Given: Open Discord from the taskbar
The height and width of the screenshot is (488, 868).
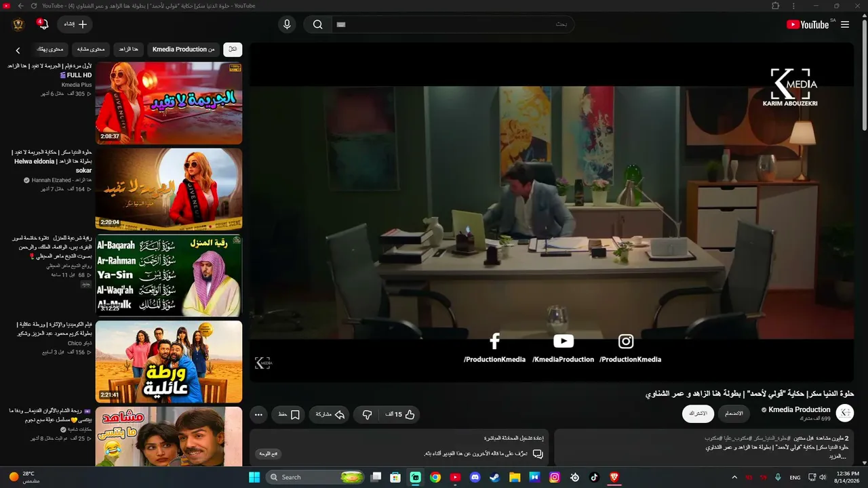Looking at the screenshot, I should pos(475,477).
